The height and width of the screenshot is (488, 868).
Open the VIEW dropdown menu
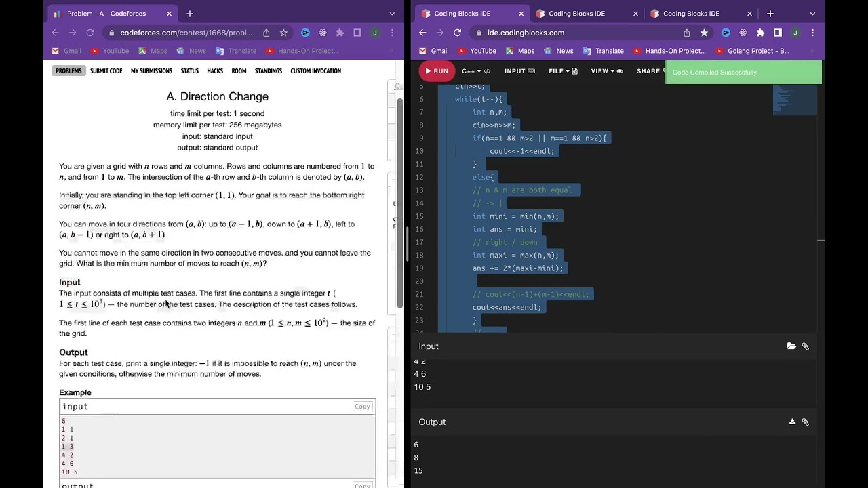click(607, 71)
